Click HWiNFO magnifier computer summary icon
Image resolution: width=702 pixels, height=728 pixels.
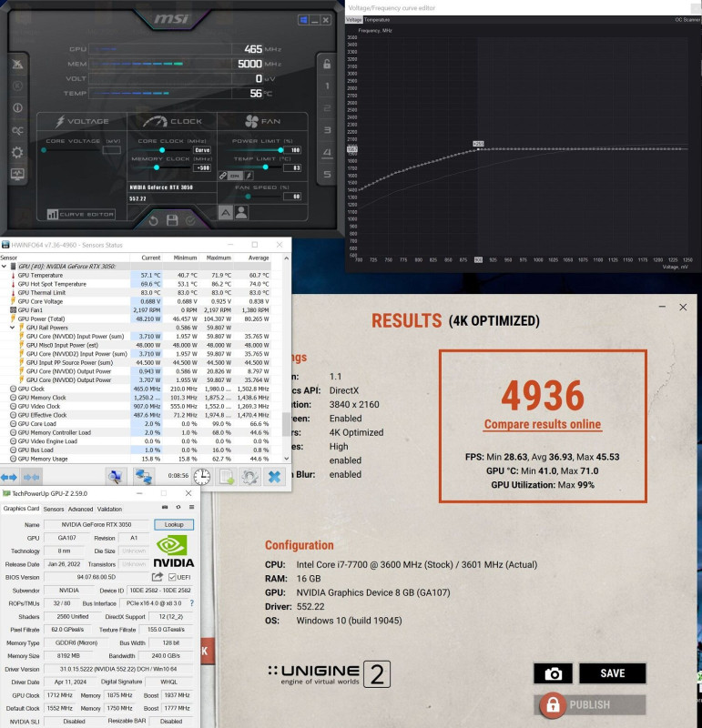[x=116, y=477]
